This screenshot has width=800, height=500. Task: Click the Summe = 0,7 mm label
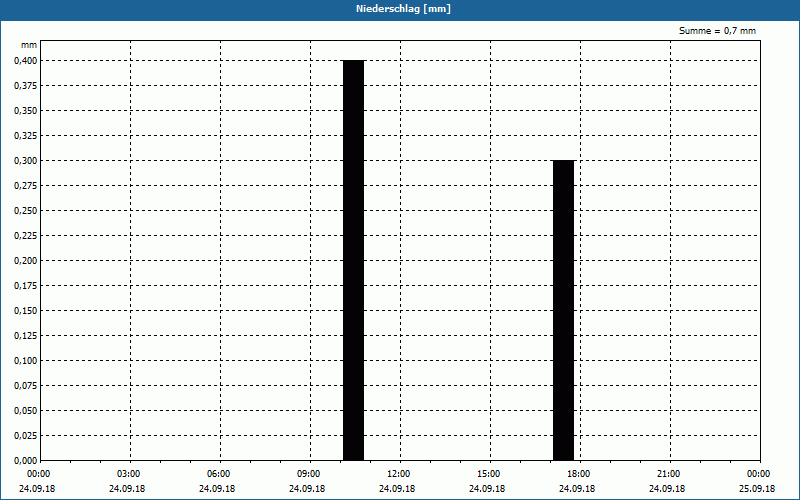pyautogui.click(x=717, y=31)
